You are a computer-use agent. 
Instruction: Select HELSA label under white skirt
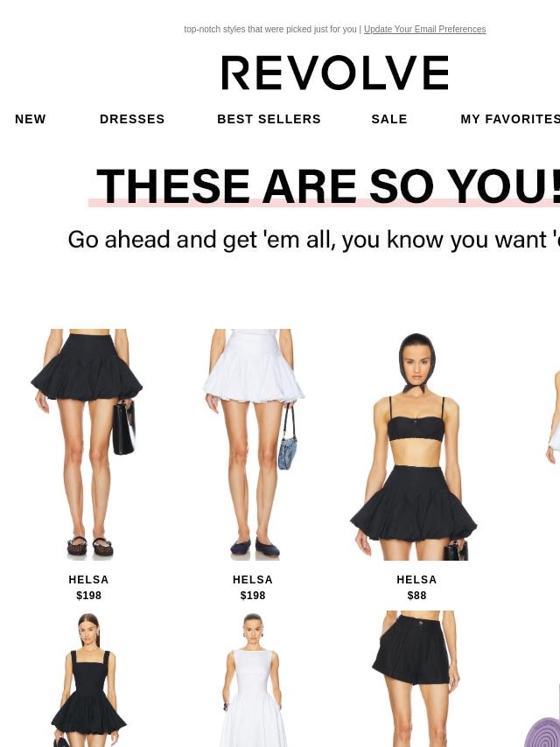point(253,580)
